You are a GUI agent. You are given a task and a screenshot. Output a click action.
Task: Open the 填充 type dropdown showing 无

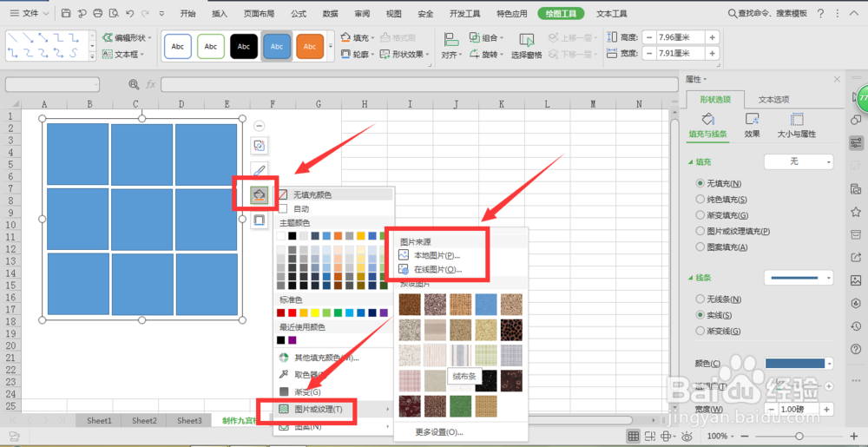click(799, 161)
